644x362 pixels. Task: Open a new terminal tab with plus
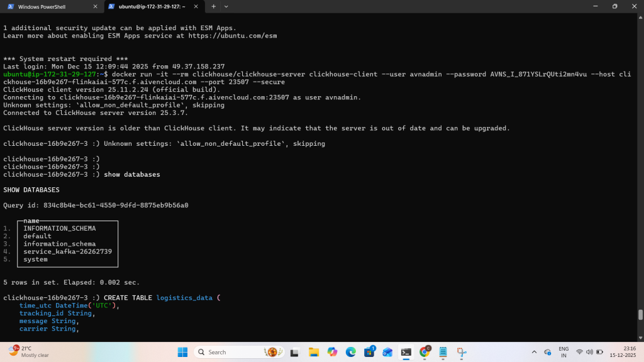[213, 6]
